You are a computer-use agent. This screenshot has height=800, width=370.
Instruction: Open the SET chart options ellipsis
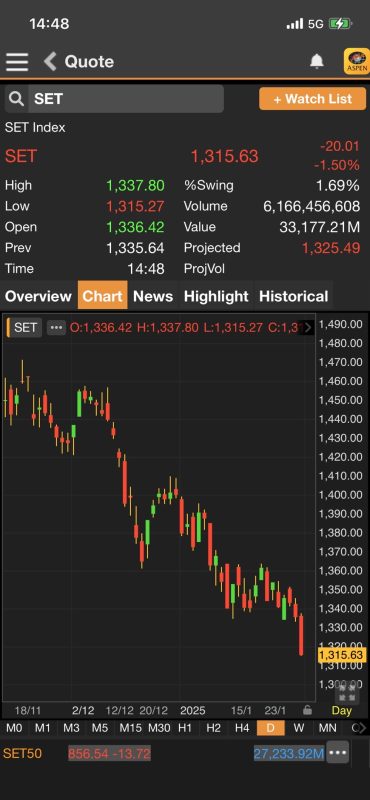click(56, 328)
